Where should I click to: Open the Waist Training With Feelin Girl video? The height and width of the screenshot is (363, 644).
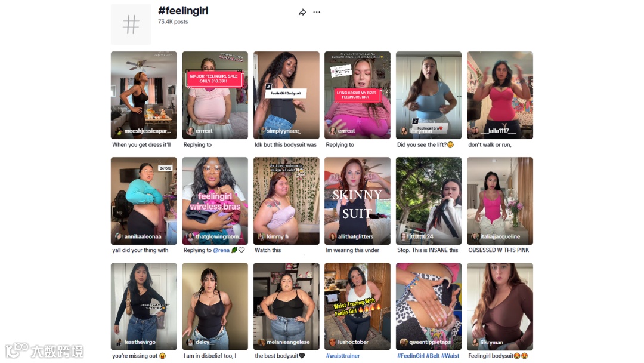[x=357, y=306]
